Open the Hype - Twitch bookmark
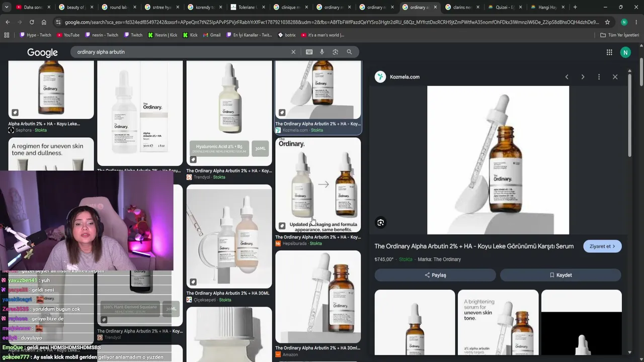Image resolution: width=644 pixels, height=362 pixels. coord(35,35)
